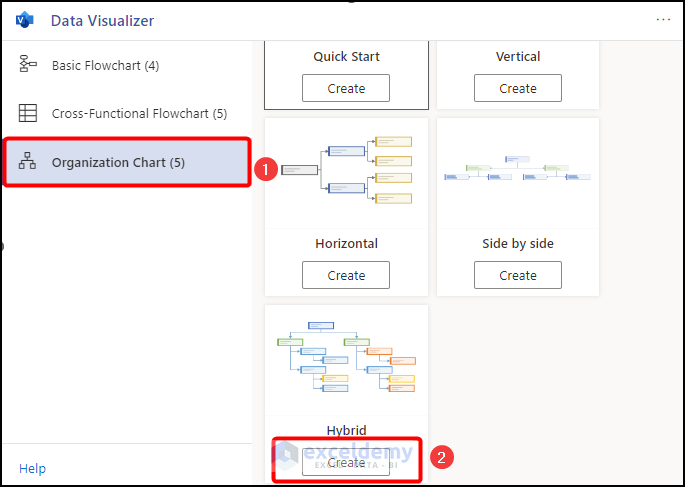This screenshot has width=685, height=487.
Task: Create a Quick Start diagram
Action: (x=346, y=88)
